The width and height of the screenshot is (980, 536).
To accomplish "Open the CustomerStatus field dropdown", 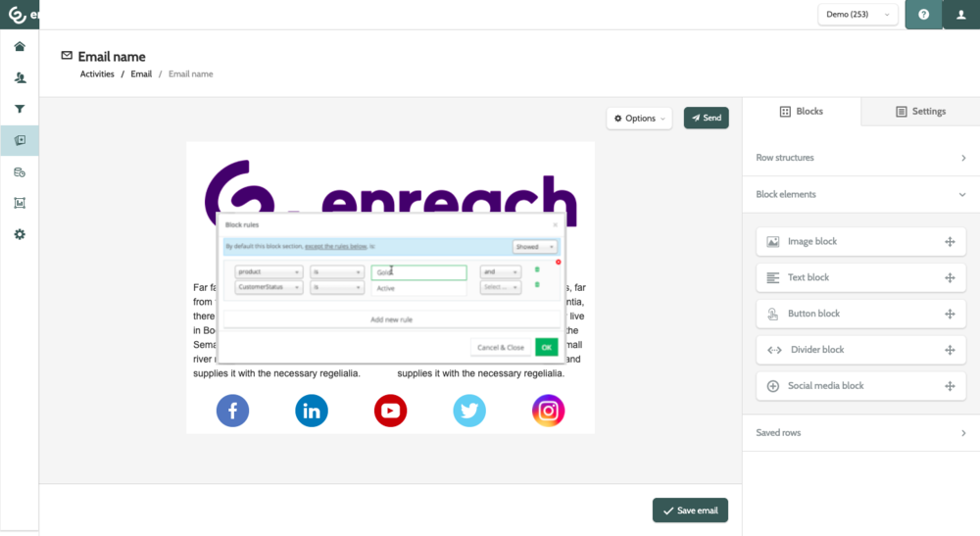I will pyautogui.click(x=269, y=287).
